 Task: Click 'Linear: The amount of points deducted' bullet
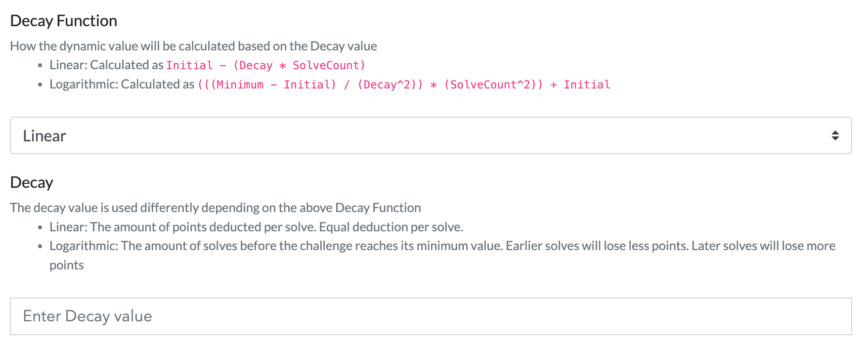[x=256, y=227]
